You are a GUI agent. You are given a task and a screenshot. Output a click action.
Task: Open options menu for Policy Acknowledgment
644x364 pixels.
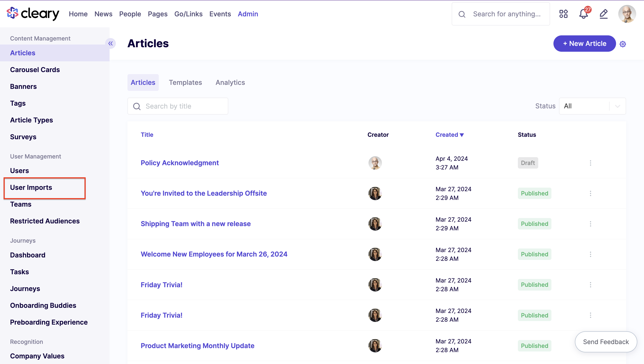pos(591,163)
